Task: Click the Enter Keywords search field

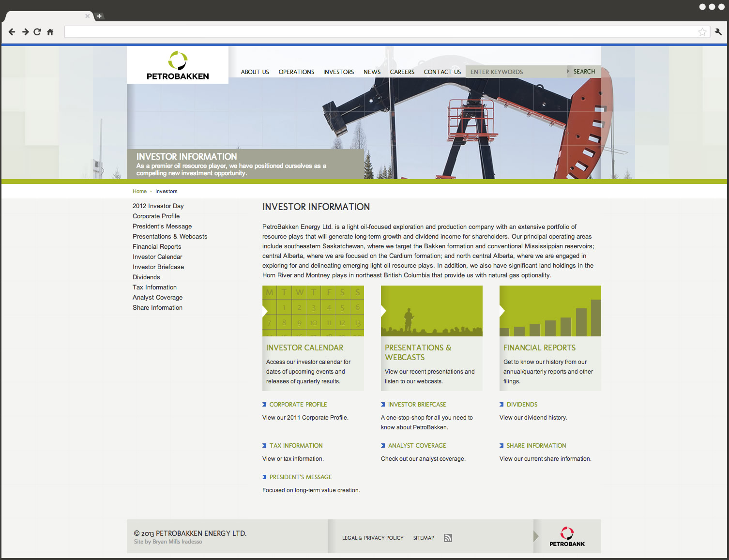Action: coord(516,72)
